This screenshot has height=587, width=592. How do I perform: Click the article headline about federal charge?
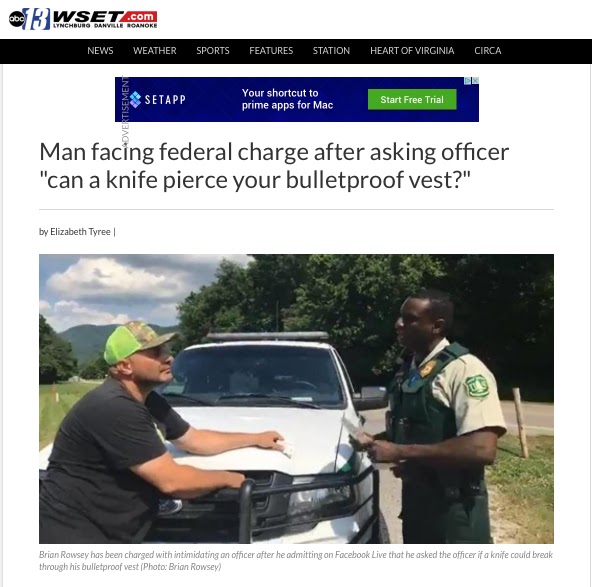point(274,166)
